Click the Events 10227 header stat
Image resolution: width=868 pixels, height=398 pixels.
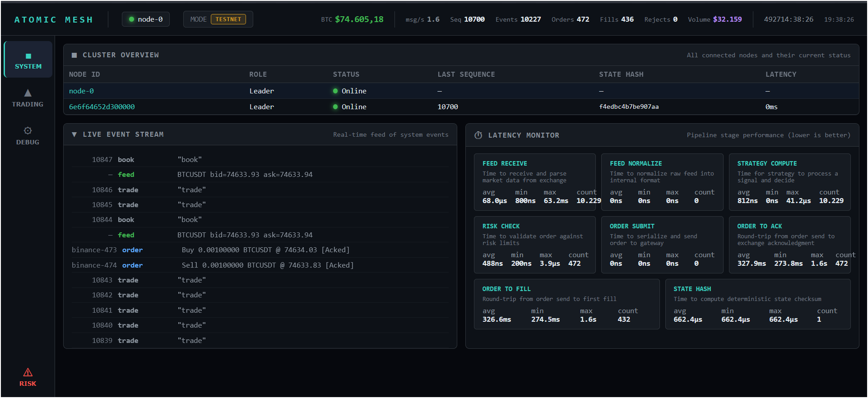(x=518, y=19)
